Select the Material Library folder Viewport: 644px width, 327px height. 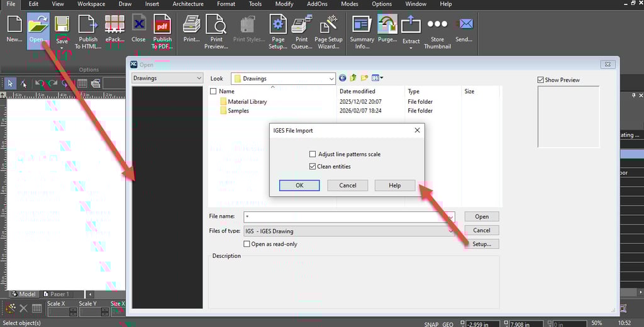[x=247, y=101]
